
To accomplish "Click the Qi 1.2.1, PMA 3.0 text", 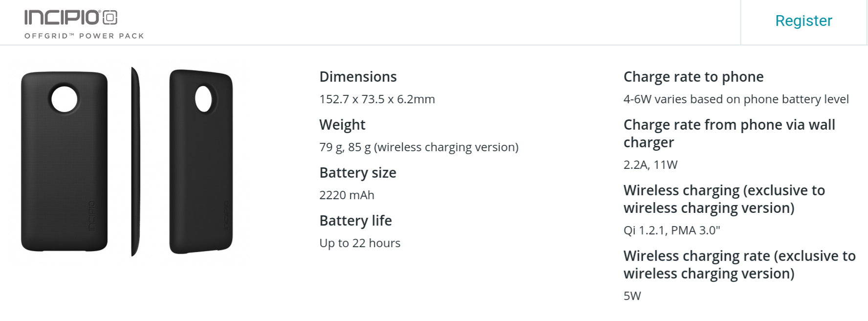I will coord(672,230).
